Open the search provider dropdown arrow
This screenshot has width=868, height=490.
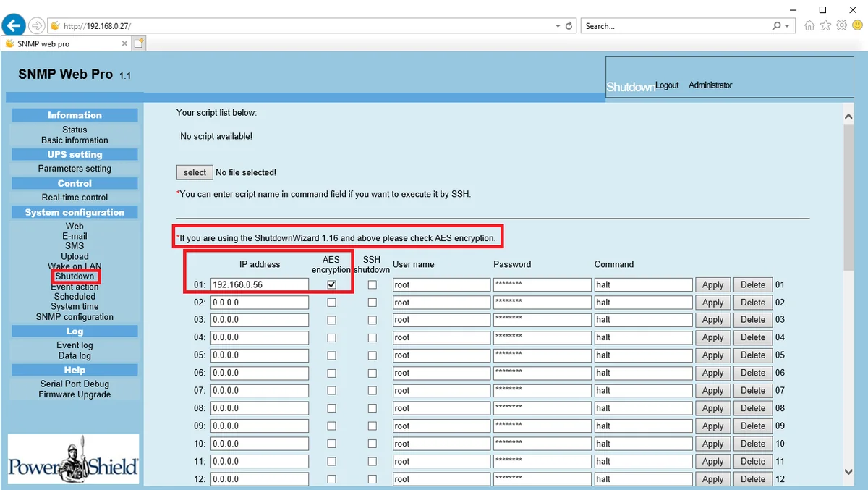pos(788,26)
